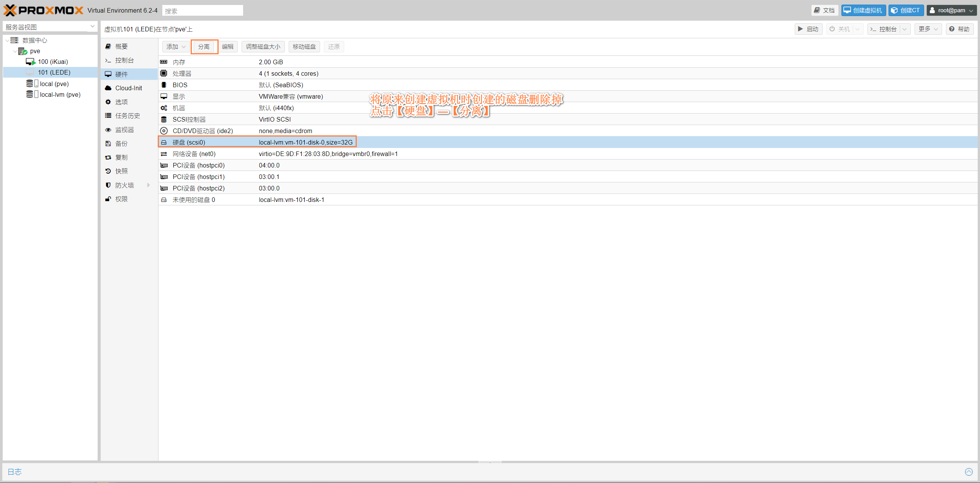Collapse the pve node tree arrow
Viewport: 980px width, 483px height.
click(x=15, y=51)
